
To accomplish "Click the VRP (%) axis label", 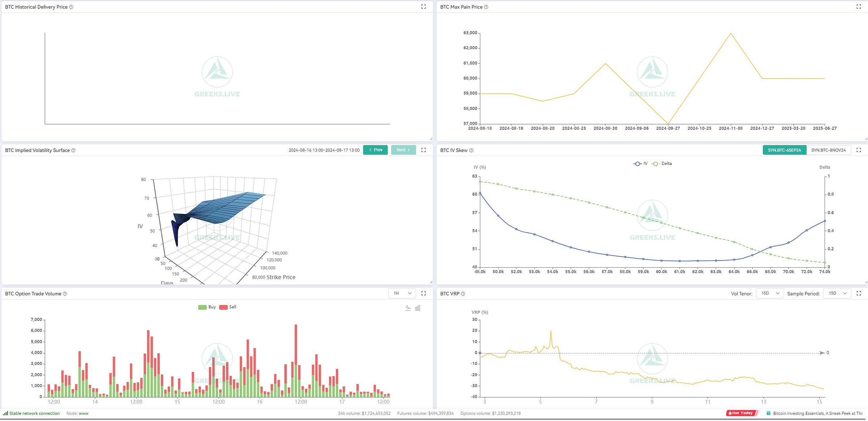I will (480, 312).
